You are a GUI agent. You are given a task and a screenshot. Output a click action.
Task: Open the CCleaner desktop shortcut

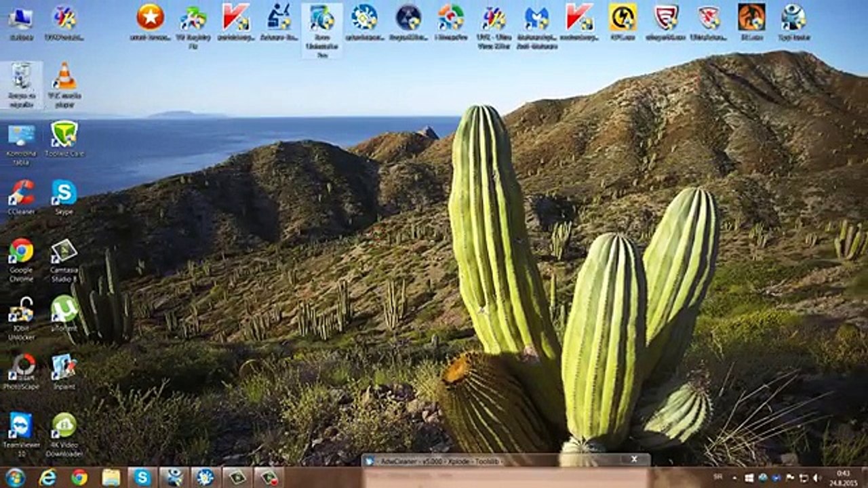21,193
